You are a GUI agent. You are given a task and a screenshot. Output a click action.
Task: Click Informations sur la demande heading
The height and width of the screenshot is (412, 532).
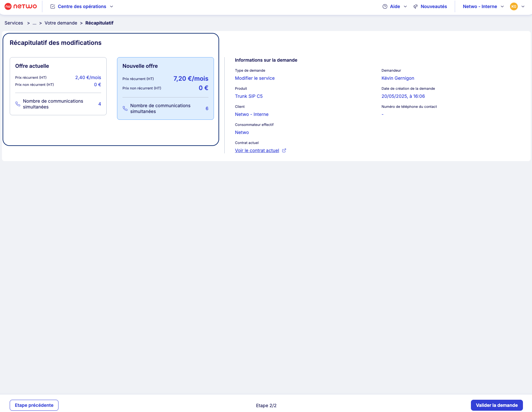pyautogui.click(x=266, y=60)
